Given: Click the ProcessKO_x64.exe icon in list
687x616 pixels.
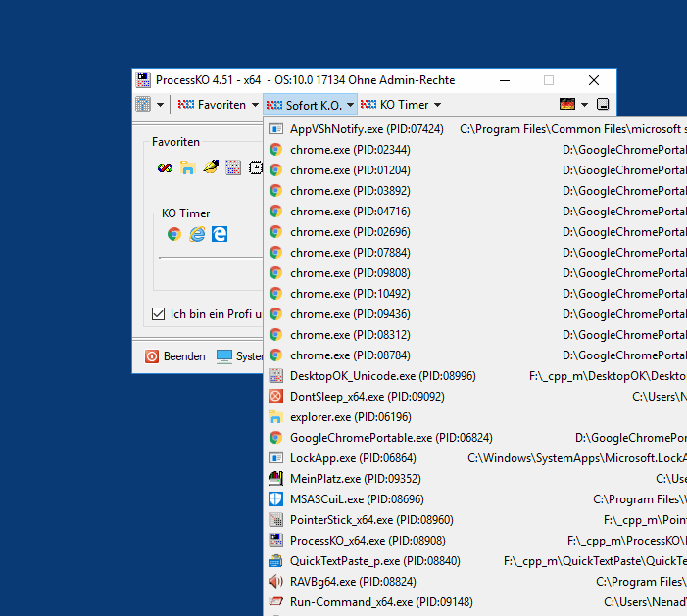Looking at the screenshot, I should 275,541.
